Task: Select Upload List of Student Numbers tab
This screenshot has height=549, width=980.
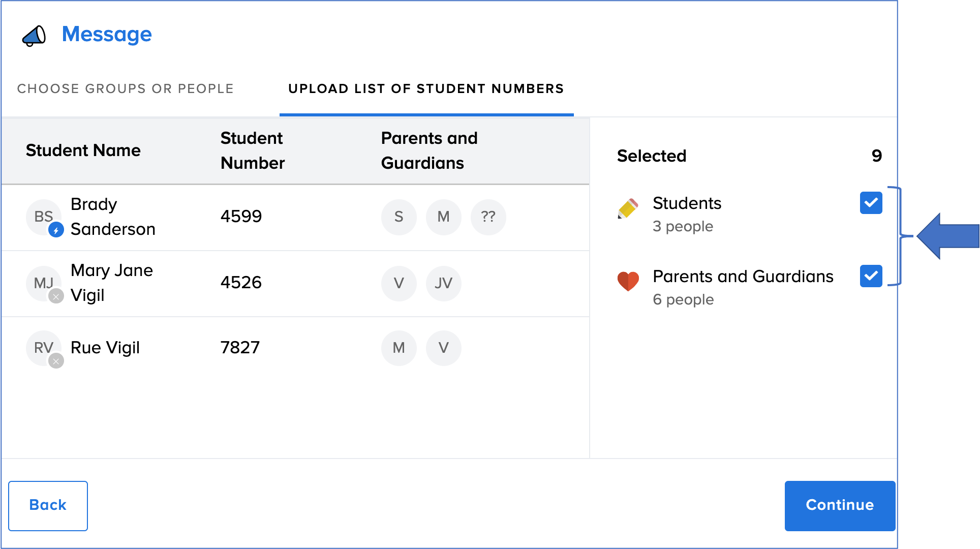Action: (x=426, y=89)
